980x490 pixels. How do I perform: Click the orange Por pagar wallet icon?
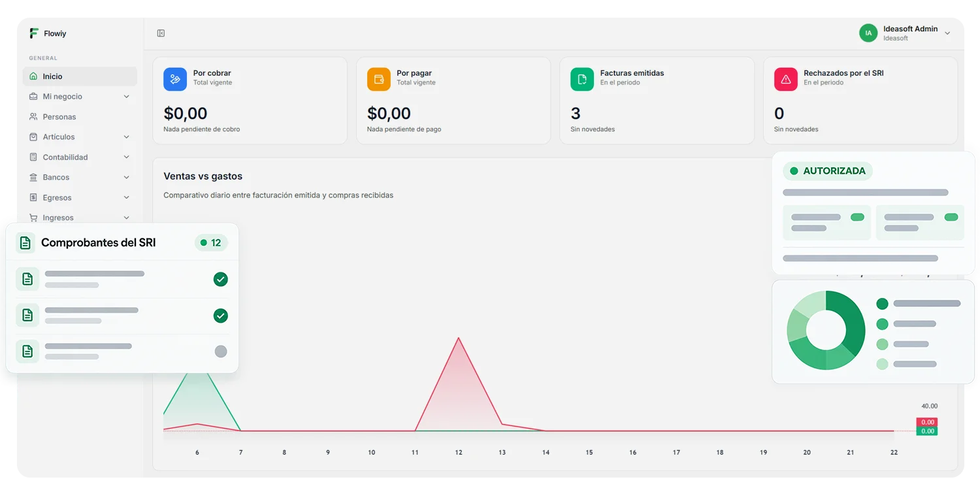tap(378, 79)
